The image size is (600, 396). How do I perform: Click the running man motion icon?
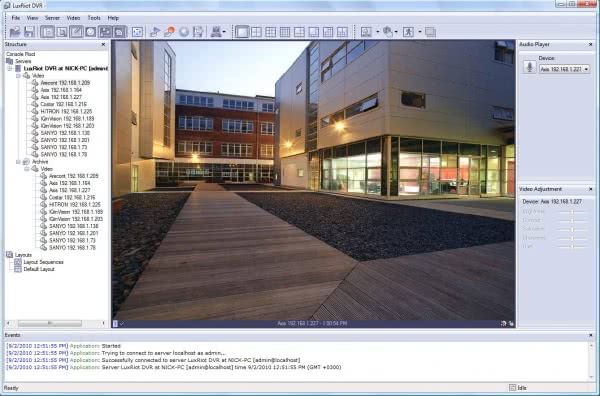coord(408,32)
